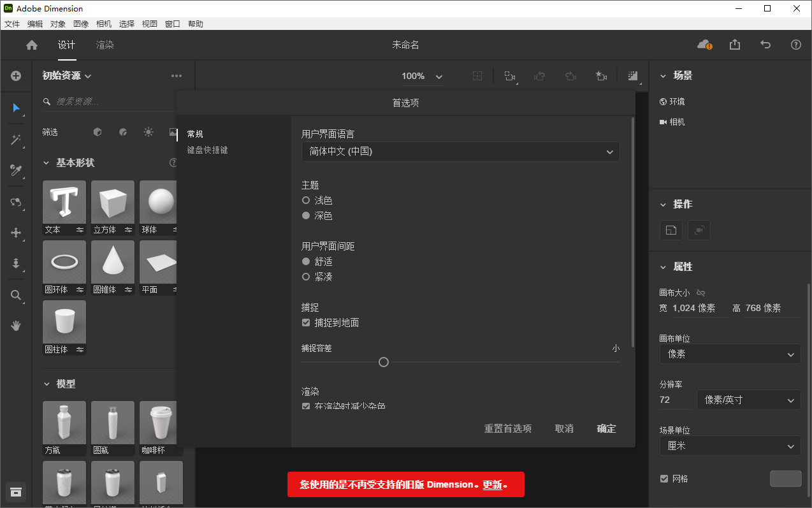This screenshot has width=812, height=508.
Task: Open the 画布单位 units dropdown
Action: point(729,354)
